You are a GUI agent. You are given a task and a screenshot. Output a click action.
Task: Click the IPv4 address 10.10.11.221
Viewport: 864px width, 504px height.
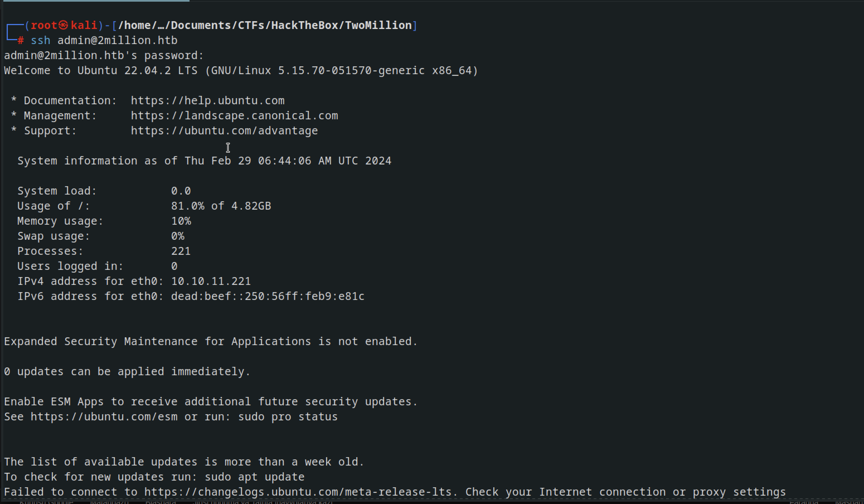[211, 281]
